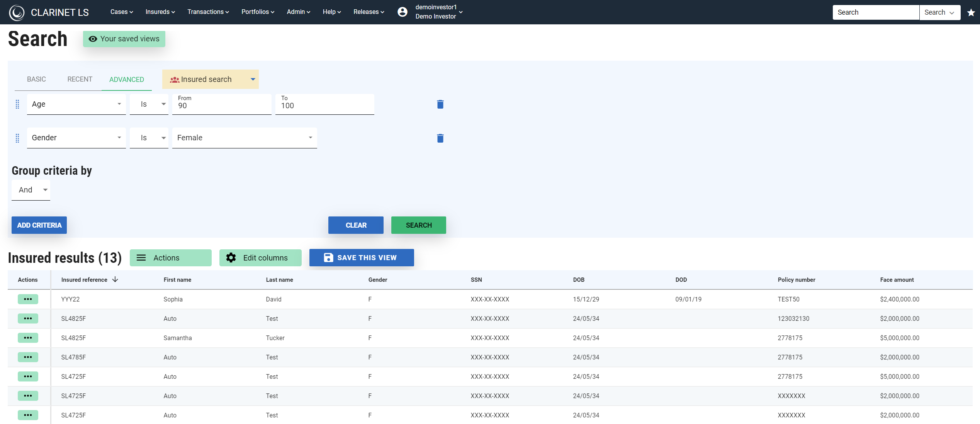Delete the Age criteria row
The width and height of the screenshot is (980, 424).
coord(440,104)
